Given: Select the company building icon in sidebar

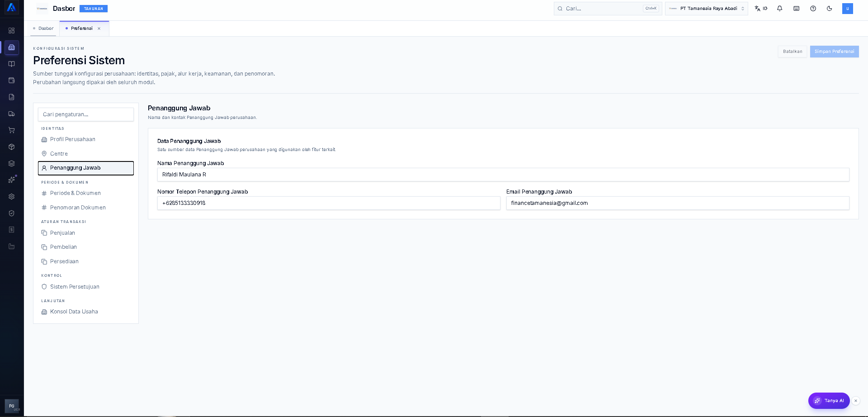Looking at the screenshot, I should (x=12, y=47).
